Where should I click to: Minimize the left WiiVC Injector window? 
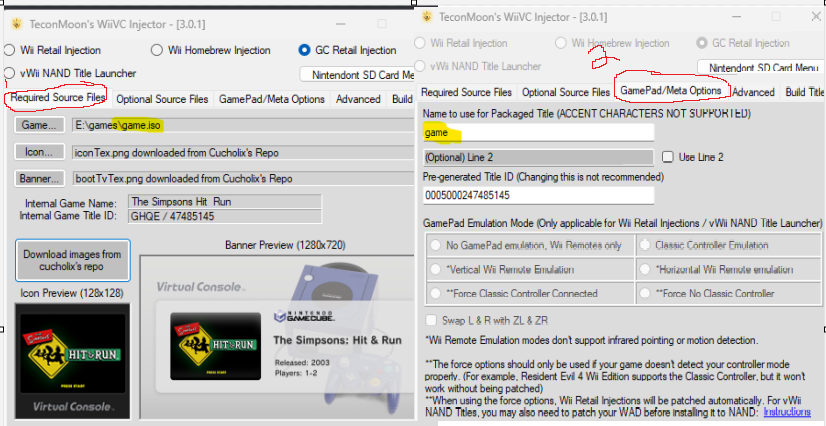[341, 24]
